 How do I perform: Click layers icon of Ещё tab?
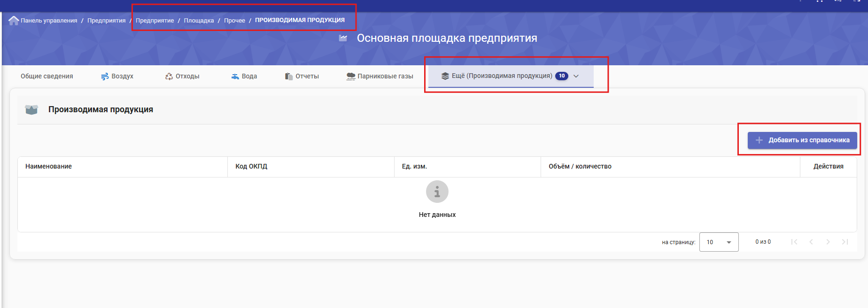click(x=445, y=76)
